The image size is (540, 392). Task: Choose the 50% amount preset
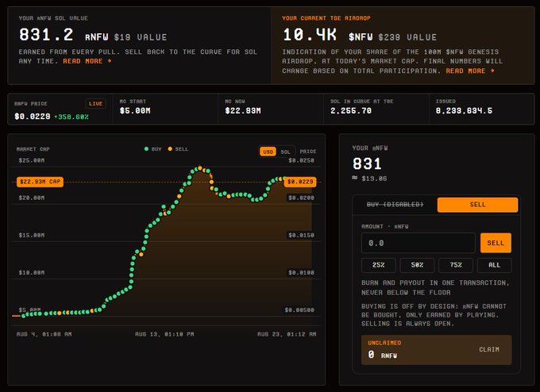[x=417, y=265]
